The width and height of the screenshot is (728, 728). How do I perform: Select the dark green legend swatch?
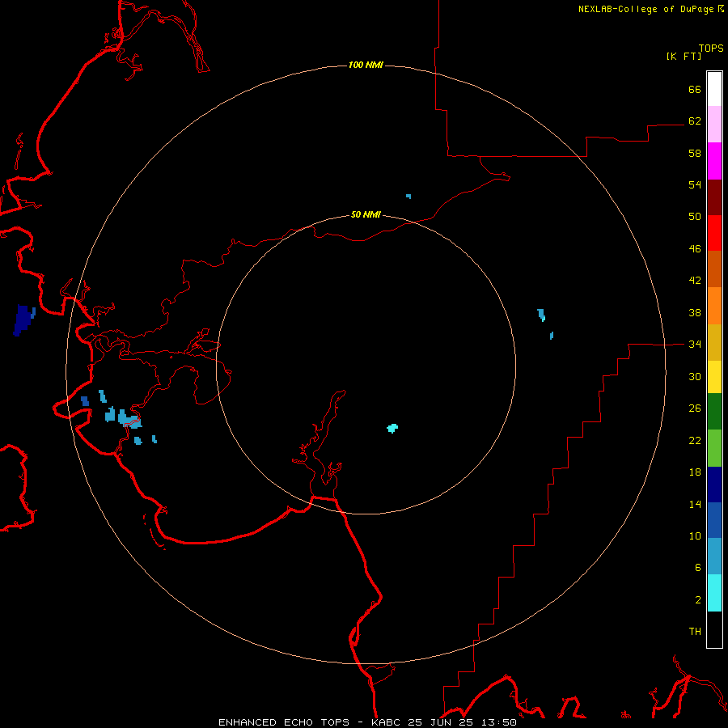pos(714,412)
